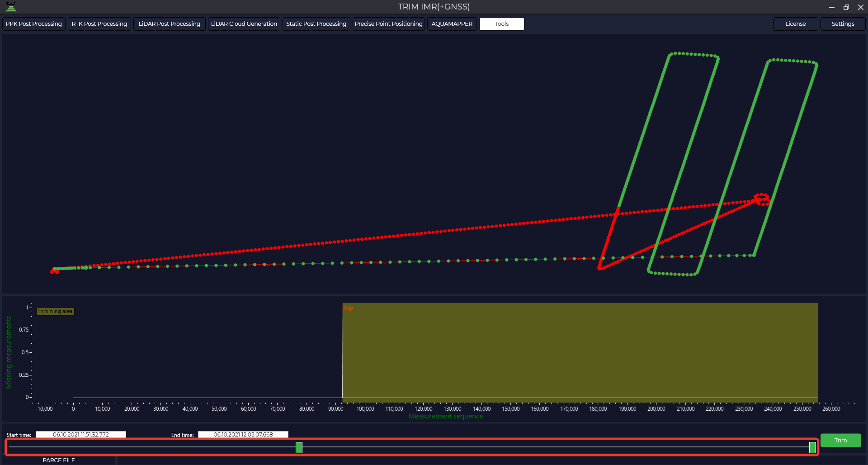Close the TRIM IMR application
This screenshot has width=868, height=465.
861,7
